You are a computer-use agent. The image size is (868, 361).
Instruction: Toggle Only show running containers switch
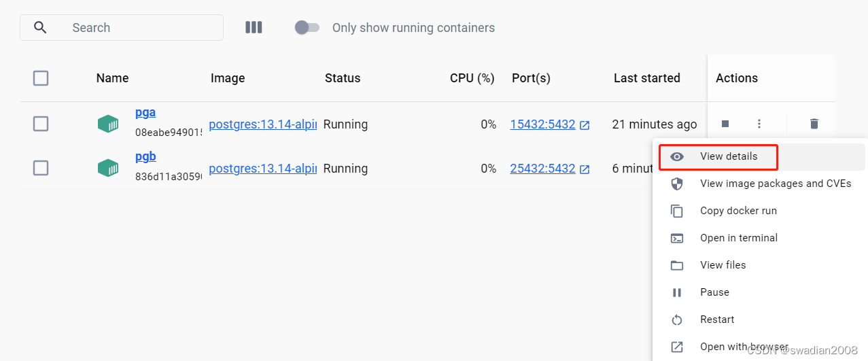(307, 28)
